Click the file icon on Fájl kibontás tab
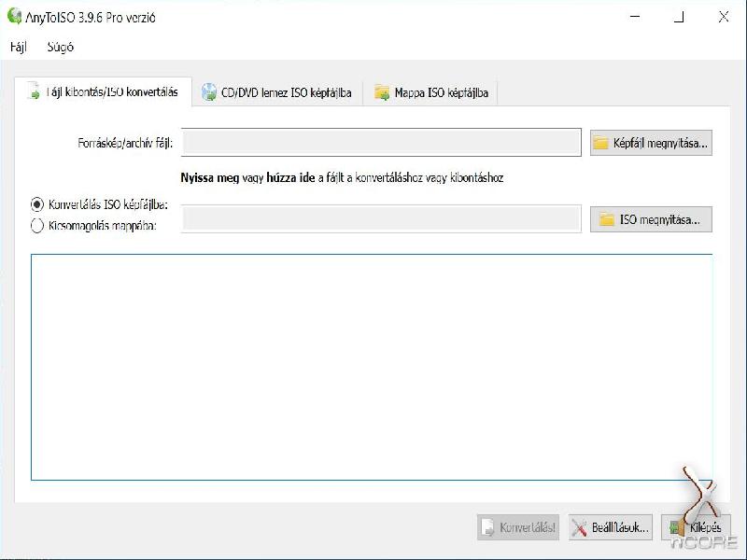Screen dimensions: 747x560 click(34, 91)
